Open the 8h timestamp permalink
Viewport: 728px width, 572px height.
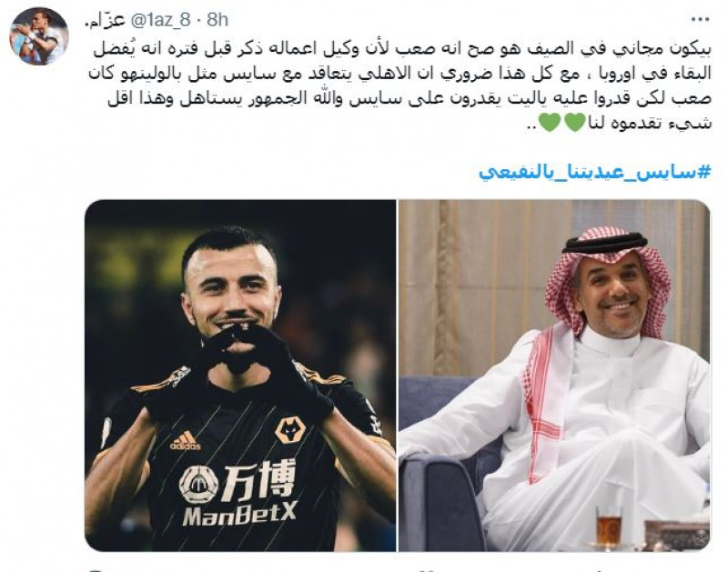217,20
